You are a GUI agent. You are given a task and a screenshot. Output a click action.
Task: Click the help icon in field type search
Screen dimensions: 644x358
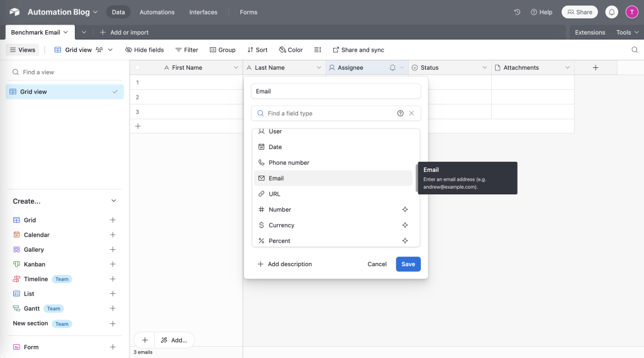pos(401,113)
